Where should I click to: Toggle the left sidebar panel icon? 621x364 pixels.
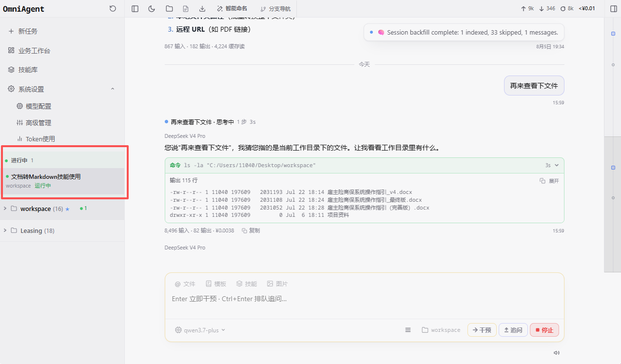[x=135, y=9]
